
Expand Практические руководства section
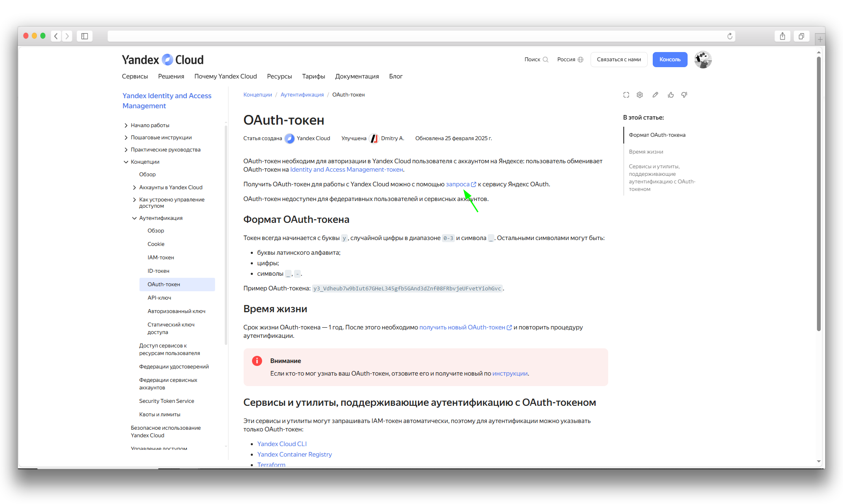(126, 150)
